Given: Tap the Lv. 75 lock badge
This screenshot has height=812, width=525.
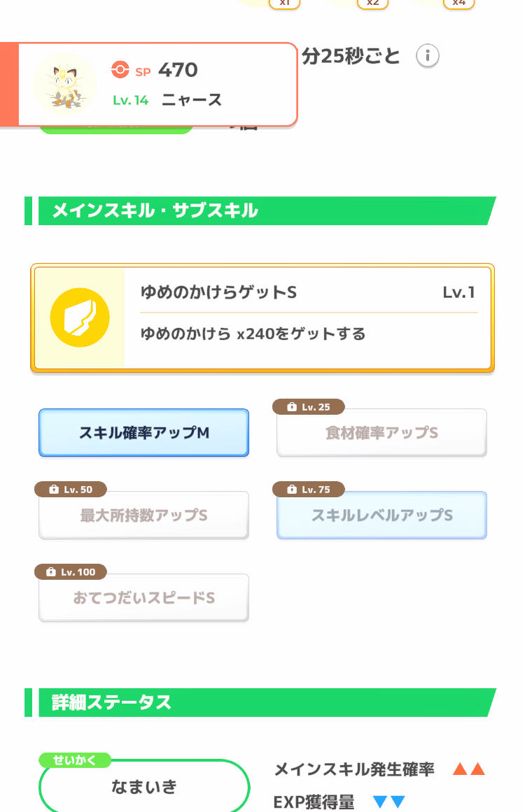Looking at the screenshot, I should 309,490.
